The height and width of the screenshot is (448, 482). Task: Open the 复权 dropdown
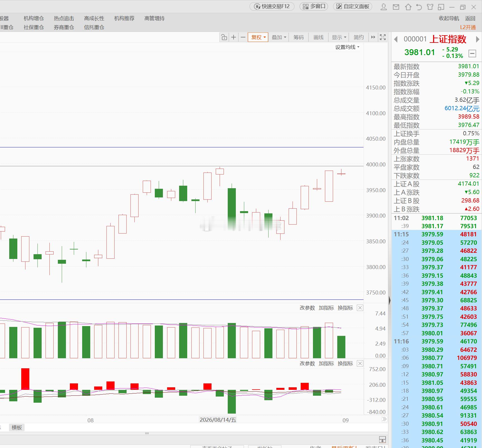coord(258,37)
